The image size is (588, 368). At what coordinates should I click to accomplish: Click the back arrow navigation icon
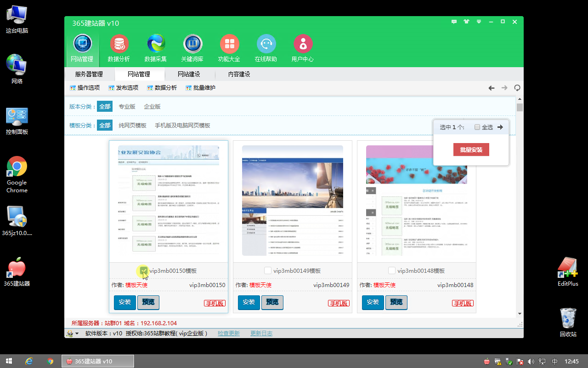coord(492,88)
